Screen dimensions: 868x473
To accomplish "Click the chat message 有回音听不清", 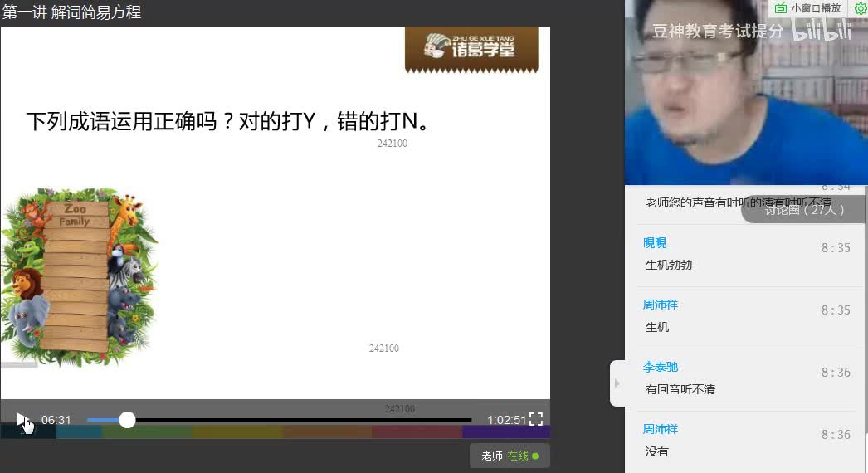I will tap(680, 389).
